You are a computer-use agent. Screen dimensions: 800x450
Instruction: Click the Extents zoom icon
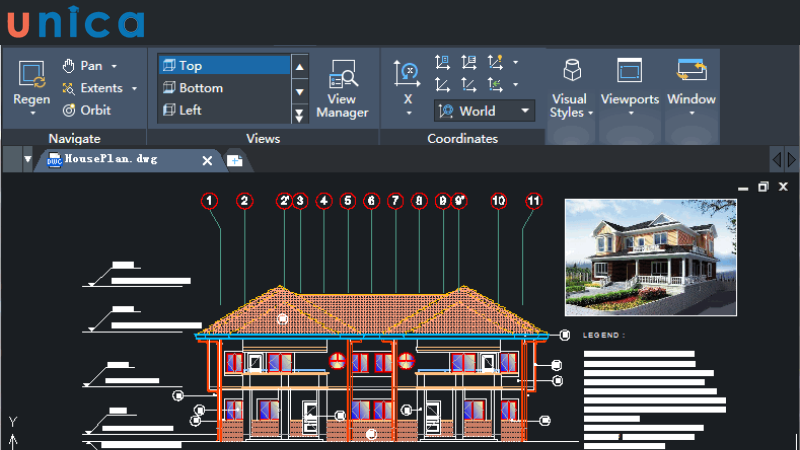[x=69, y=88]
